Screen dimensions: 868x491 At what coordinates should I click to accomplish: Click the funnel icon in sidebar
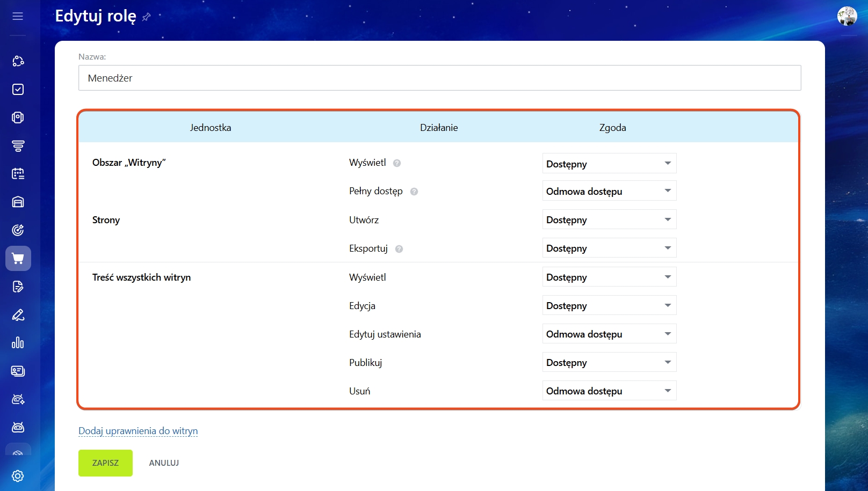tap(18, 145)
